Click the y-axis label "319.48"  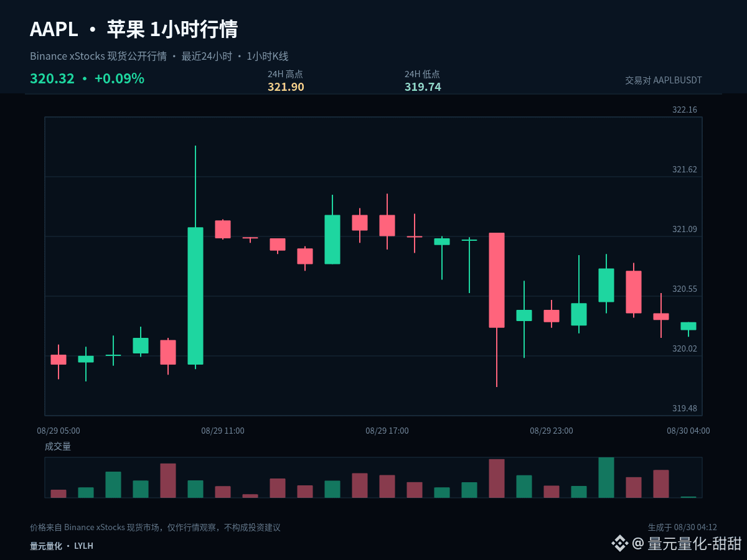(685, 408)
